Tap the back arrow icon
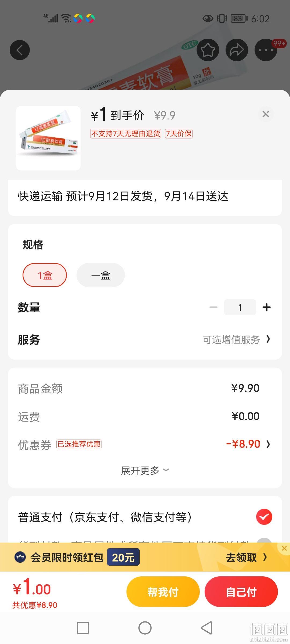This screenshot has width=290, height=644. point(20,50)
